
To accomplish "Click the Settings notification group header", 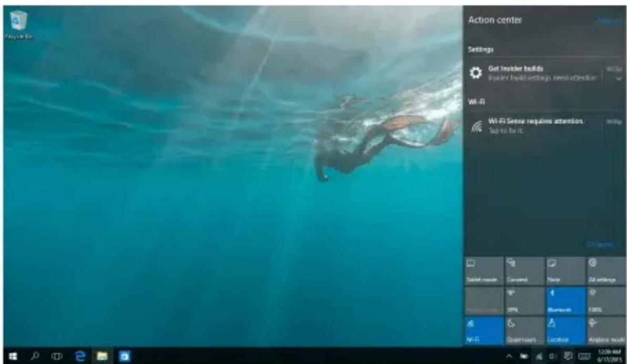I will (480, 49).
